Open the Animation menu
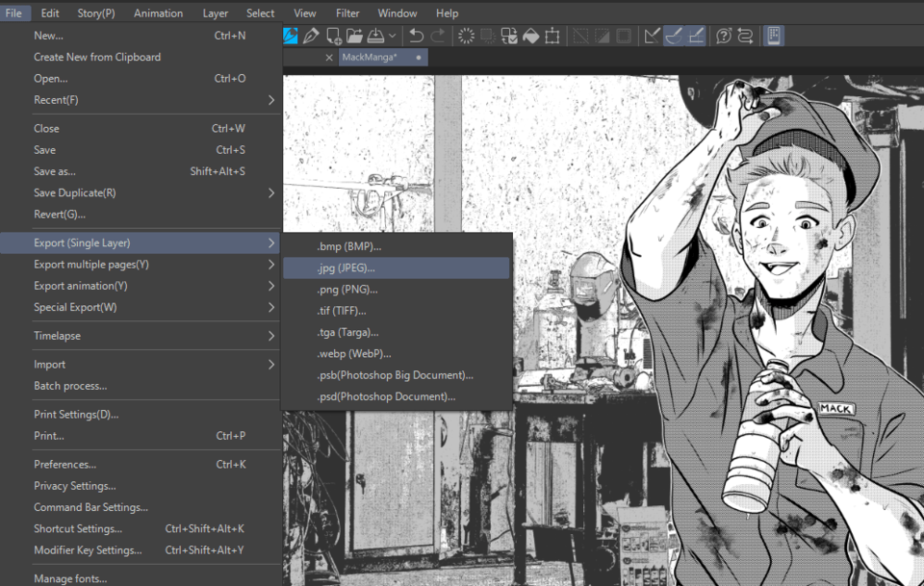Viewport: 924px width, 586px height. point(158,13)
